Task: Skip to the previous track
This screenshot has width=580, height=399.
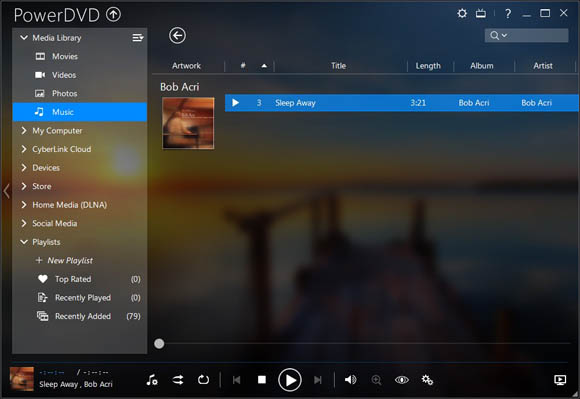Action: tap(236, 380)
